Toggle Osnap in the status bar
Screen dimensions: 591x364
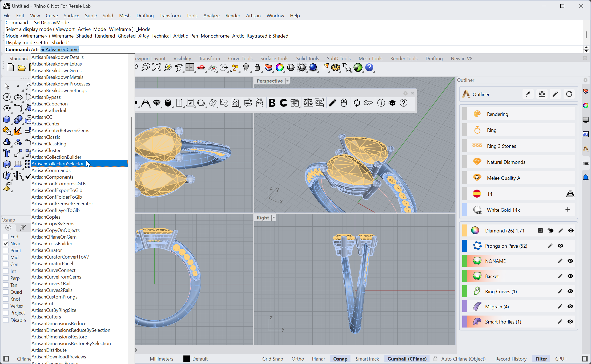click(x=340, y=359)
